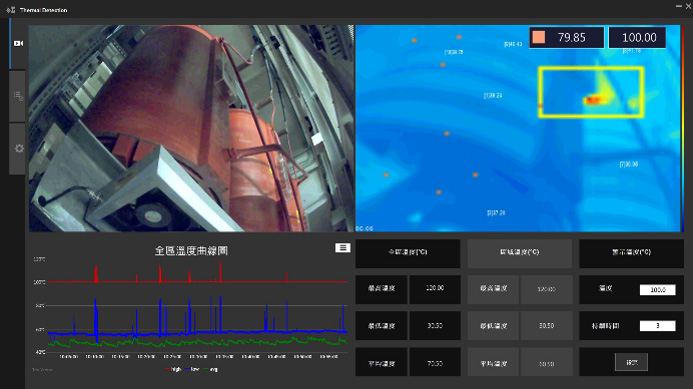
Task: Click the red hotspot inside yellow rectangle
Action: (592, 100)
